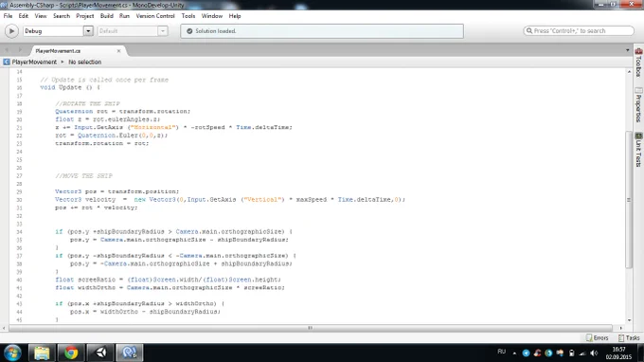Open the Unit Tests side panel
The image size is (644, 362).
[x=638, y=150]
